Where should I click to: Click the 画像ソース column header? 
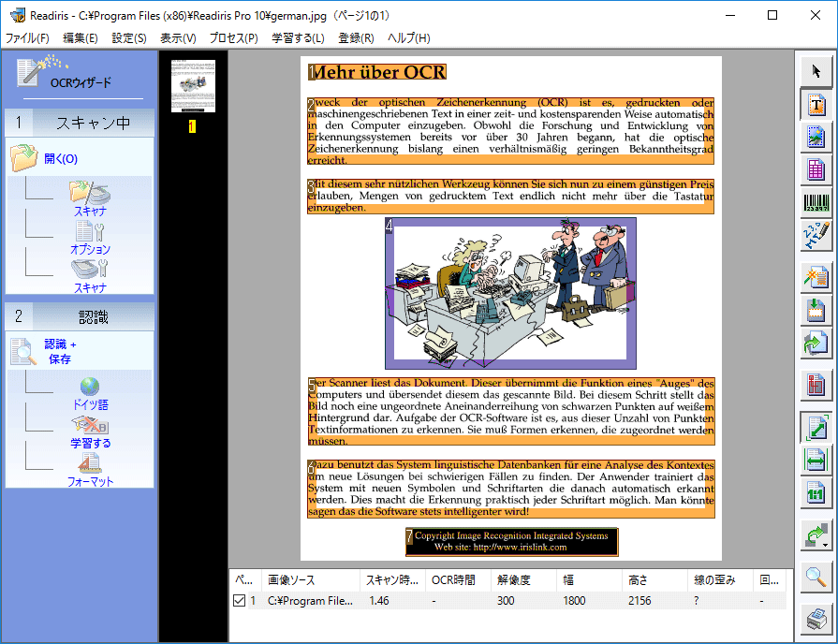click(310, 579)
